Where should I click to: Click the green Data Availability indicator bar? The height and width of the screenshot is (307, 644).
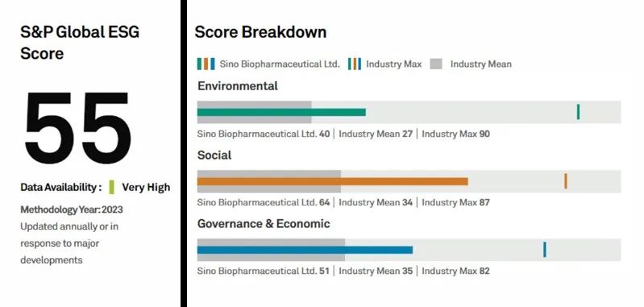[112, 187]
